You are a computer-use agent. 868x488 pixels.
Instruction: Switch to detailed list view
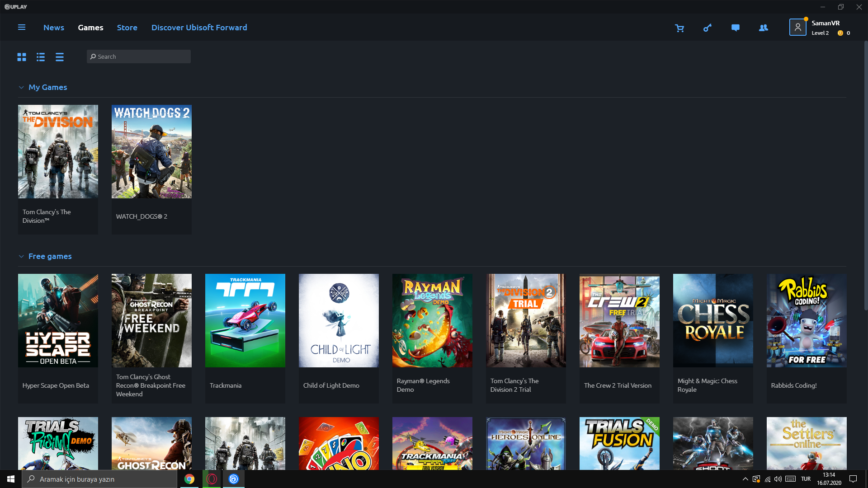pyautogui.click(x=41, y=57)
